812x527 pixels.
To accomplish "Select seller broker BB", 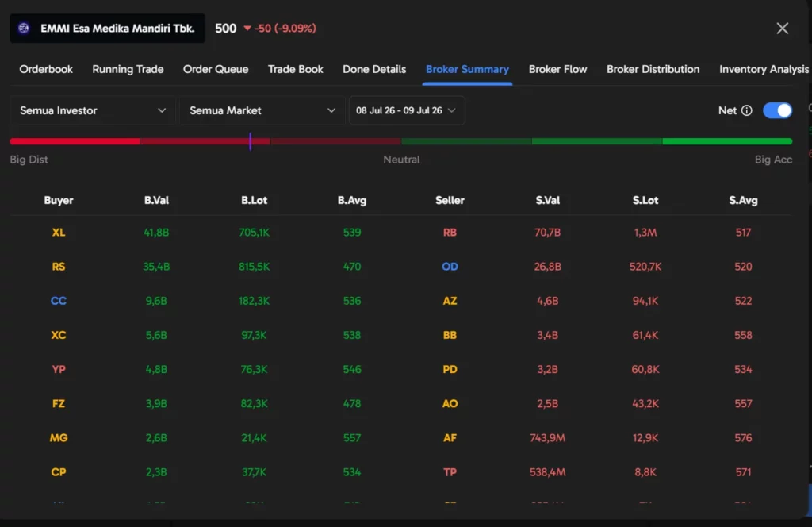I will click(450, 335).
